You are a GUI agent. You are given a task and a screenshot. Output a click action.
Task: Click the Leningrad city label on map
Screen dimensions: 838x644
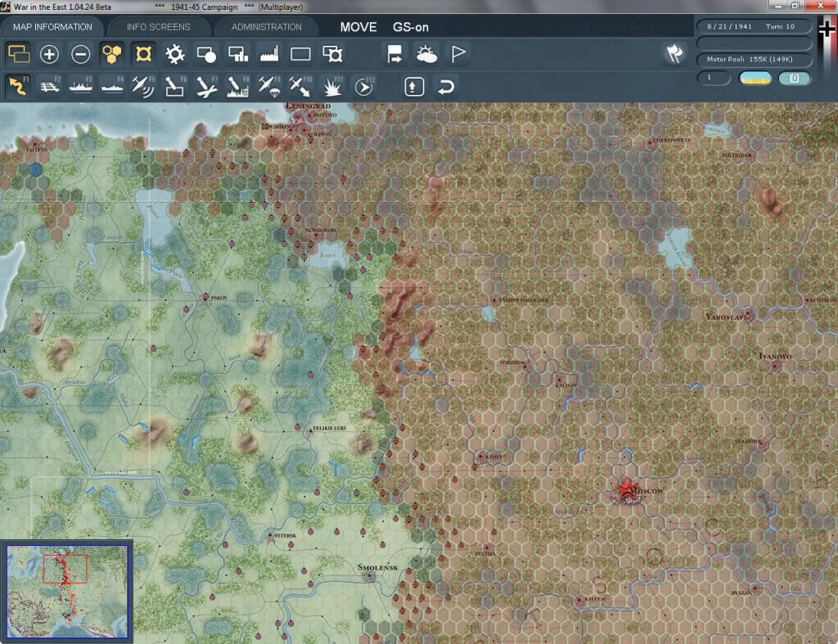(309, 106)
